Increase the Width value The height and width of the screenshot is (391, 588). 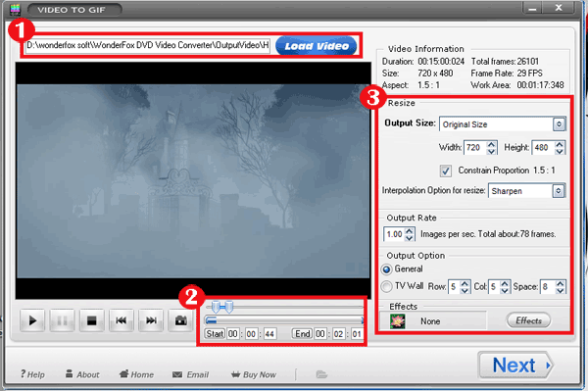click(492, 144)
